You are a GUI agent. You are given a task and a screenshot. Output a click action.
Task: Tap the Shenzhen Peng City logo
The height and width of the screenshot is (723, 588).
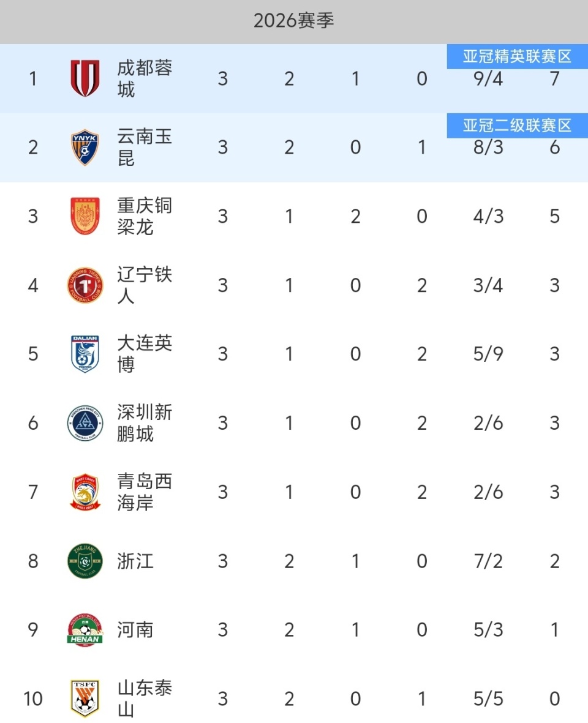[x=85, y=423]
